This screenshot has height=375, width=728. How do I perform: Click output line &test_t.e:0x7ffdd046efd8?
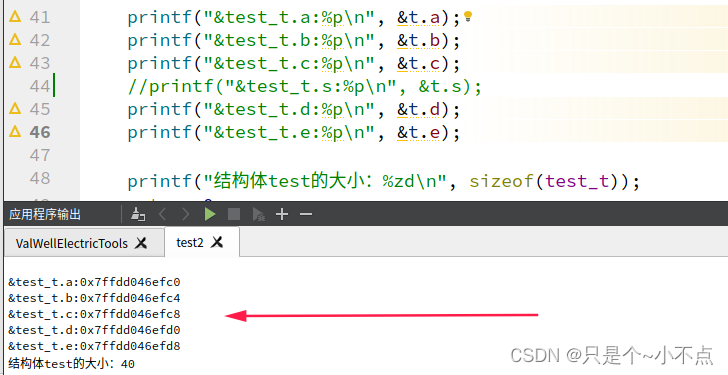(94, 346)
